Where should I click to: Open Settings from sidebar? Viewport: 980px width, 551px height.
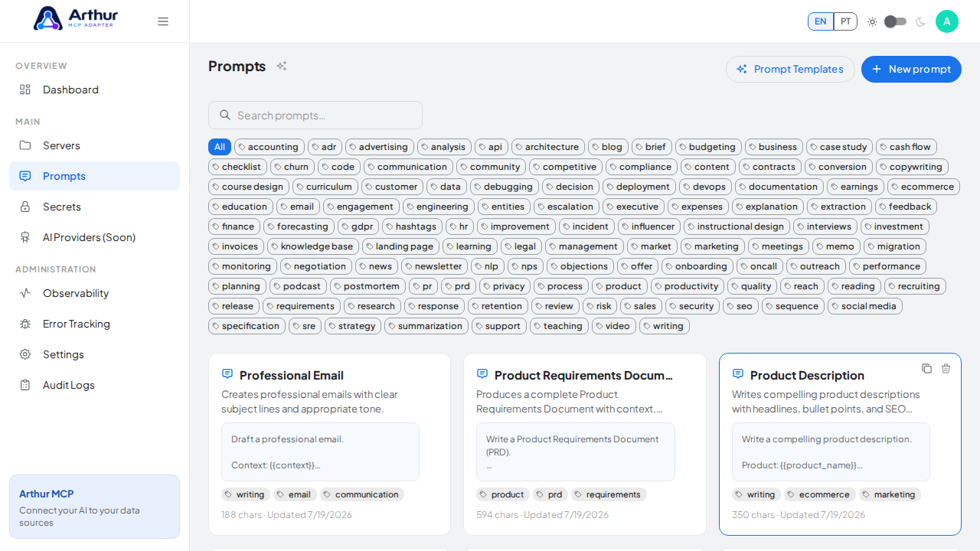point(95,354)
